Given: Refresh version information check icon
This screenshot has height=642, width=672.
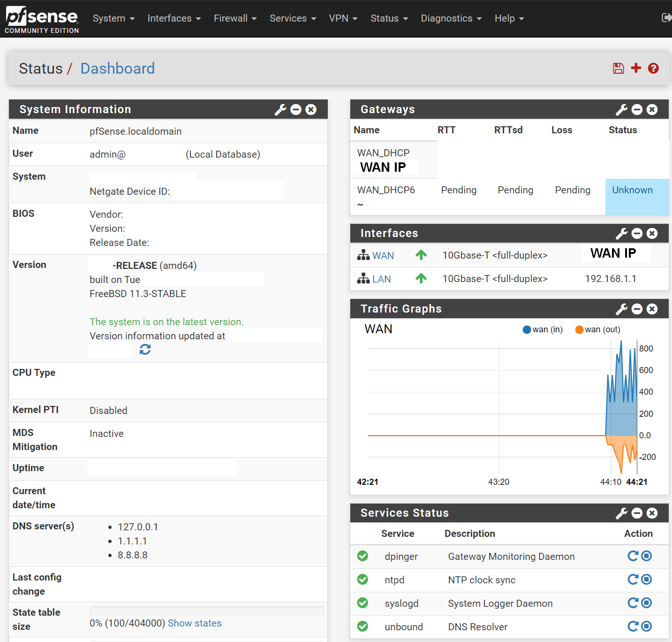Looking at the screenshot, I should (x=145, y=350).
